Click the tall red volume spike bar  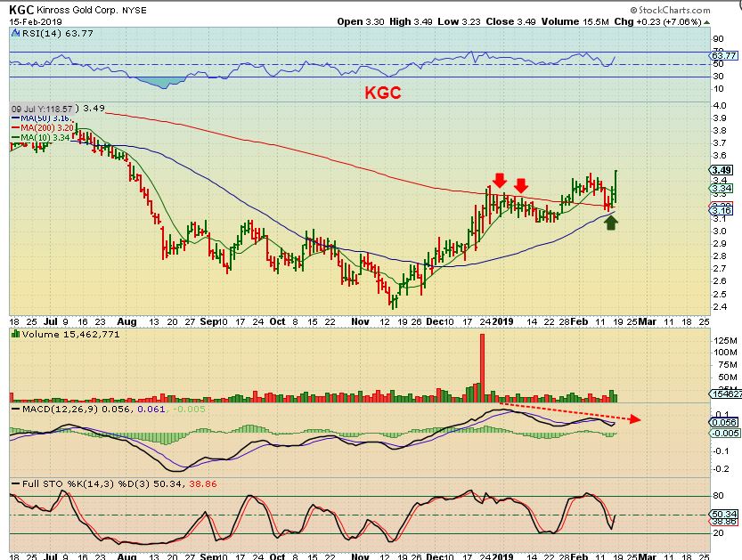point(482,368)
